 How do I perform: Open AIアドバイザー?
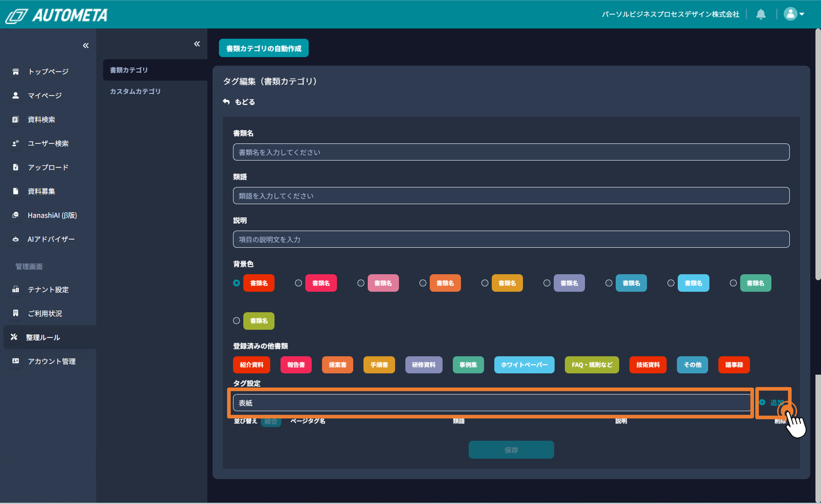click(51, 239)
